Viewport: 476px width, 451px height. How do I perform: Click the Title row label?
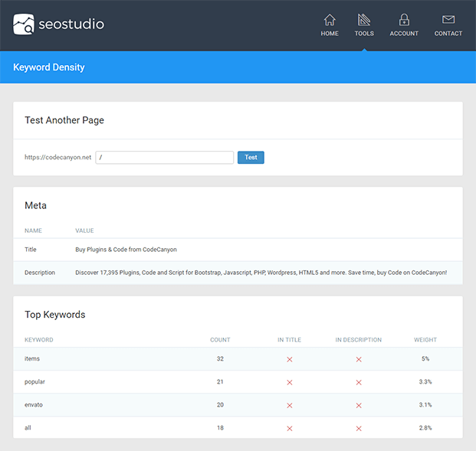31,250
